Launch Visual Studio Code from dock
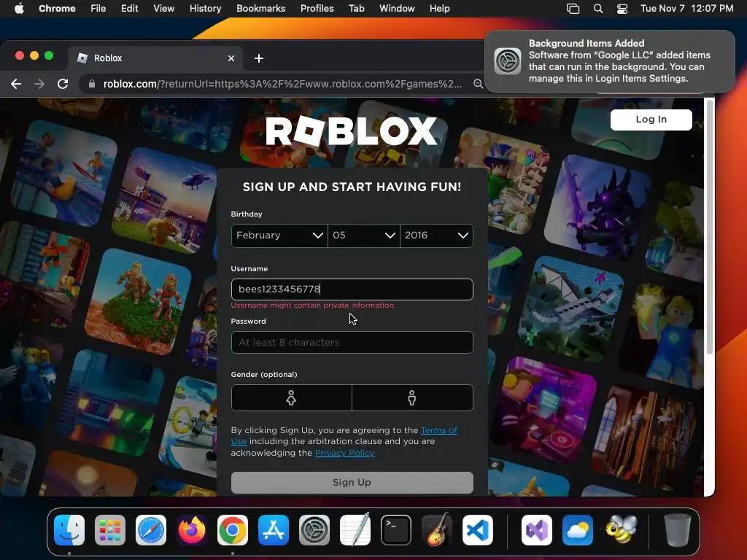The image size is (747, 560). [x=478, y=530]
